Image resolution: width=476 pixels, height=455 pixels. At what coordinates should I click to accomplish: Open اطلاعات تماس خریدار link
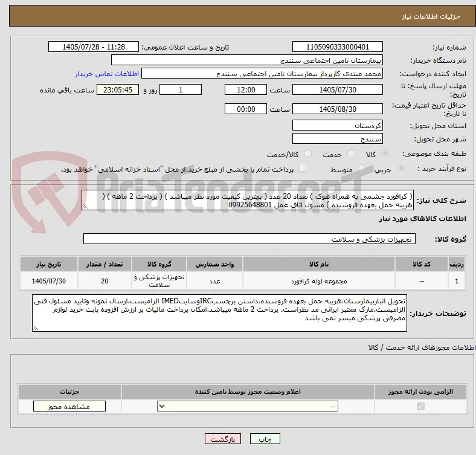click(107, 74)
